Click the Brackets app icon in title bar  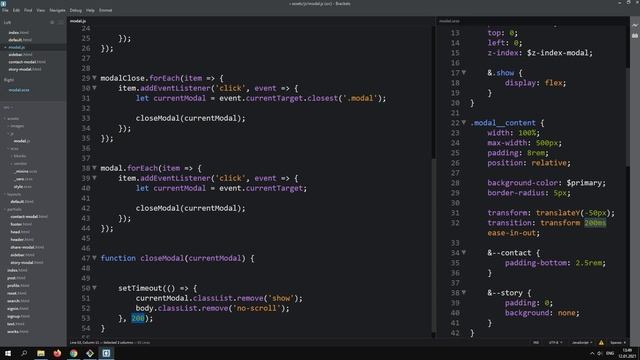click(x=3, y=3)
